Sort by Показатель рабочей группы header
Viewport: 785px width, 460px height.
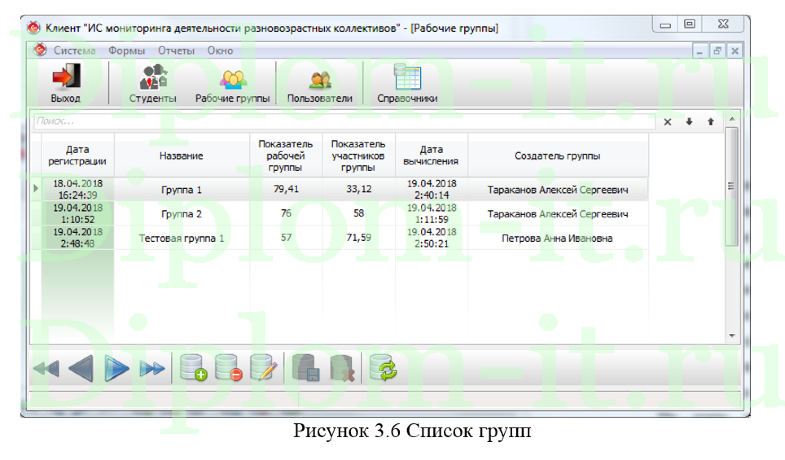tap(286, 155)
